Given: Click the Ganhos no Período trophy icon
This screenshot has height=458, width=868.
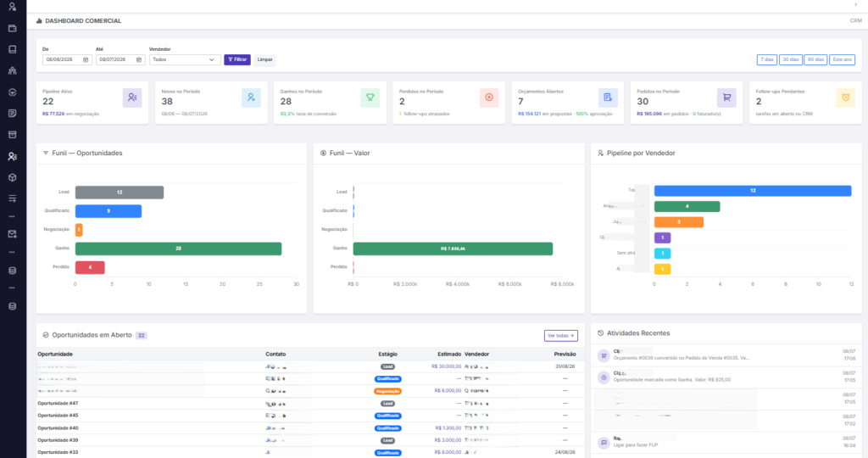Looking at the screenshot, I should 370,98.
